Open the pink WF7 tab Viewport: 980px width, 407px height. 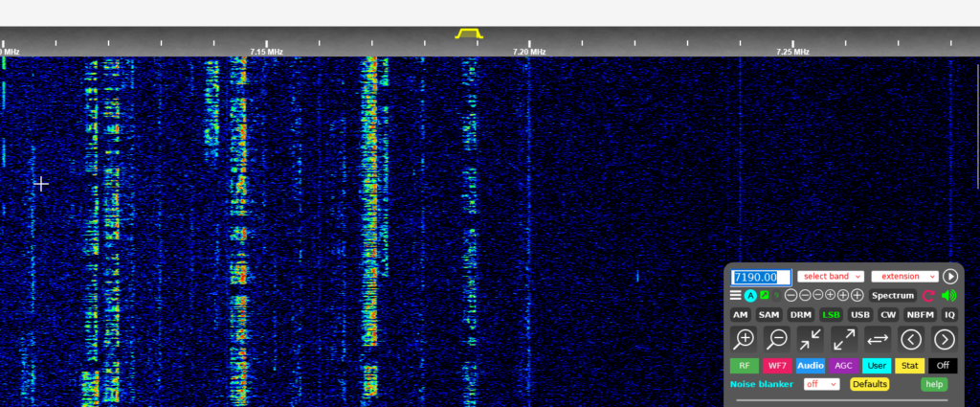pos(777,366)
